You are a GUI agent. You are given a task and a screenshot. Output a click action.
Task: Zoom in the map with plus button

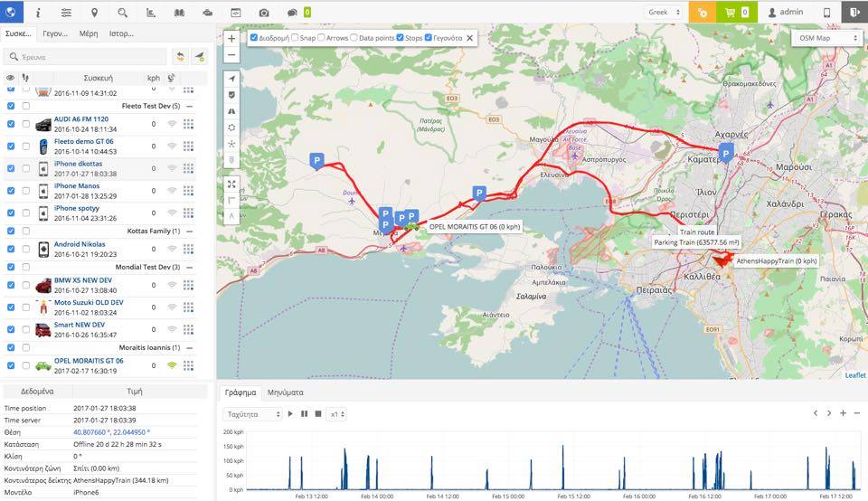[231, 39]
